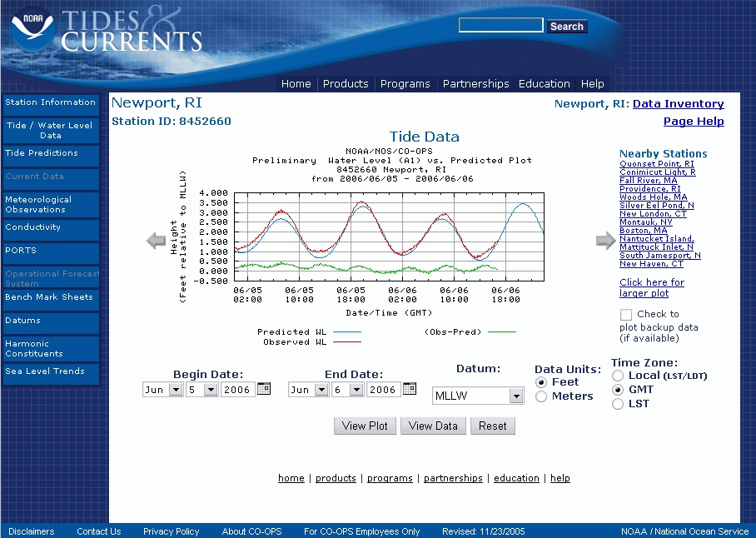Choose the LST time zone option
Viewport: 756px width, 538px height.
(x=618, y=405)
